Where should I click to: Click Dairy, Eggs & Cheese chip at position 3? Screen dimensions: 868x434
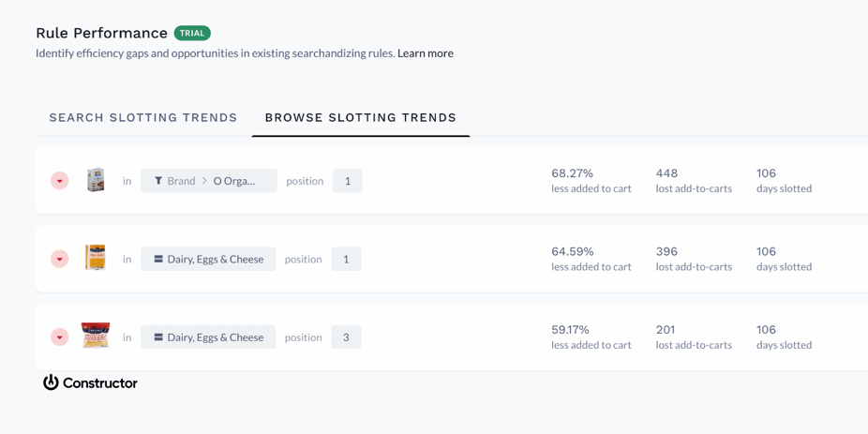point(208,337)
